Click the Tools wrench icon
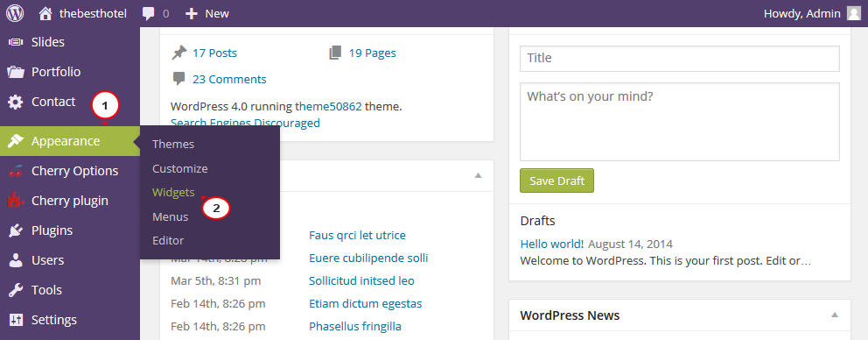This screenshot has width=868, height=340. (16, 290)
